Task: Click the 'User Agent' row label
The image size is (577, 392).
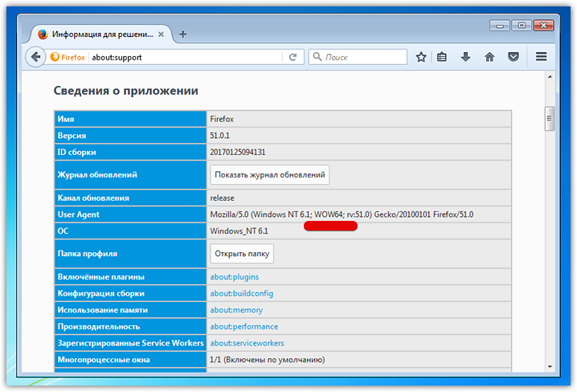Action: pos(79,214)
